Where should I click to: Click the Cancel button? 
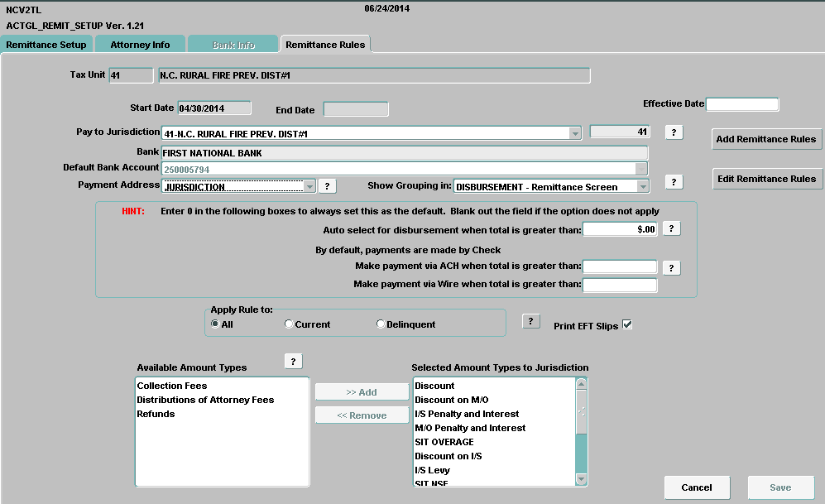click(697, 487)
